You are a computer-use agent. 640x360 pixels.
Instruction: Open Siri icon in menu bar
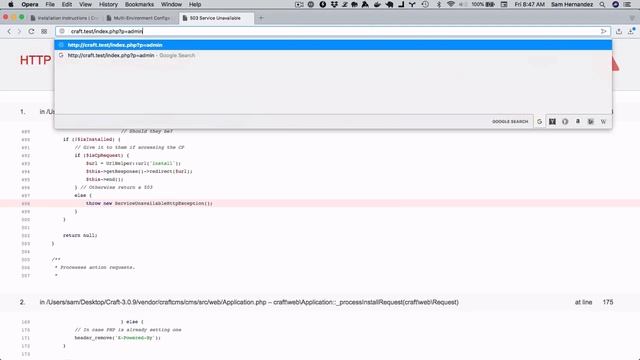click(x=616, y=4)
